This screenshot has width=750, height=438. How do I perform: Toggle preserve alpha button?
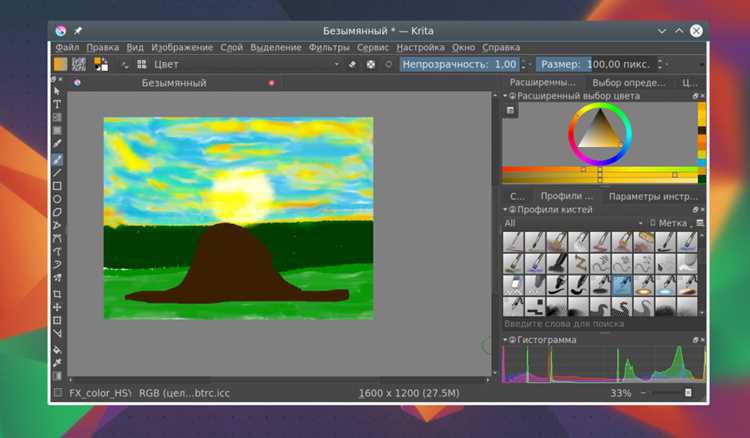point(370,64)
